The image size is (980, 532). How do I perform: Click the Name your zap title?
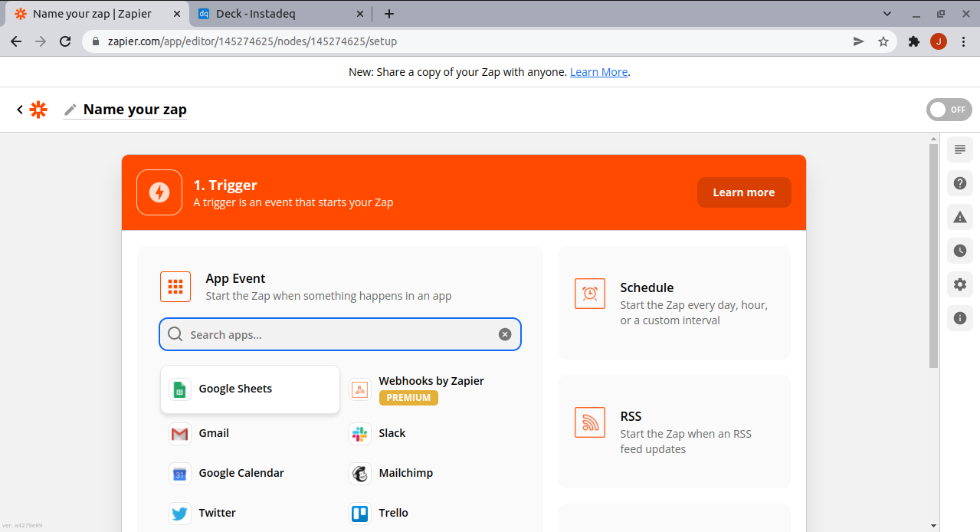tap(135, 110)
